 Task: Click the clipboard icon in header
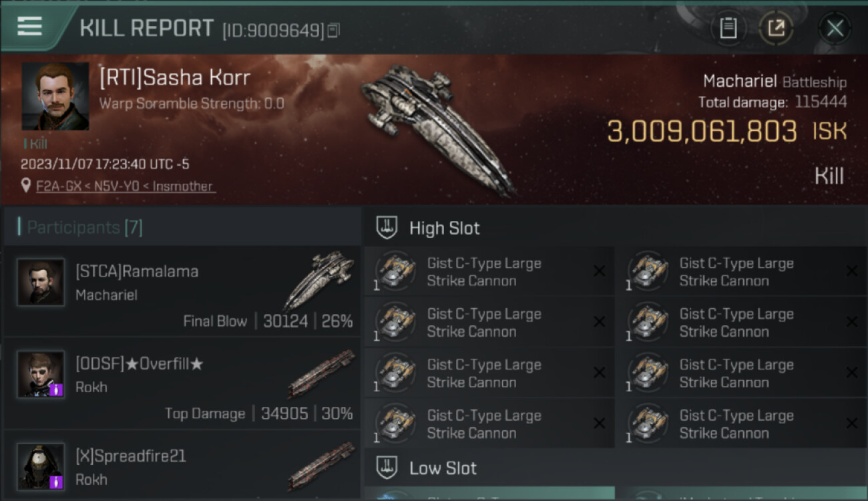[x=728, y=28]
